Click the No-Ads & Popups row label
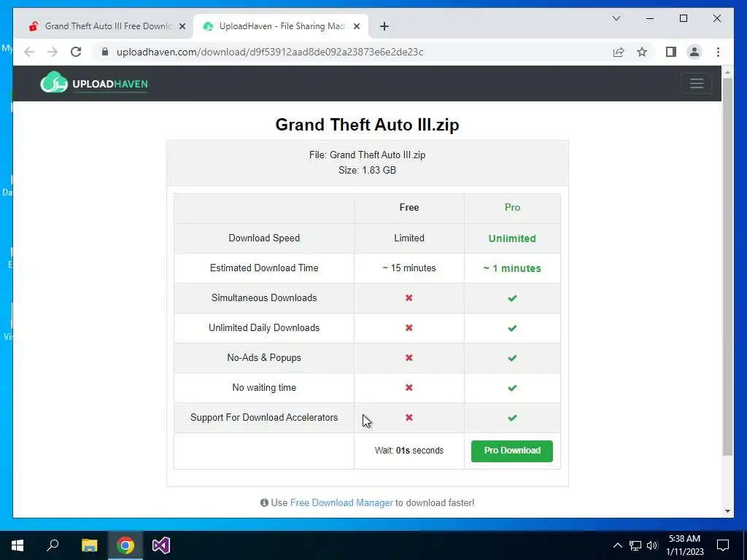The width and height of the screenshot is (747, 560). coord(264,358)
